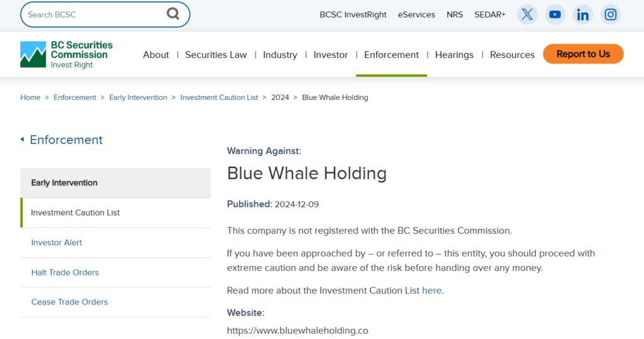Open the Enforcement main menu item
Viewport: 644px width, 339px height.
click(391, 55)
